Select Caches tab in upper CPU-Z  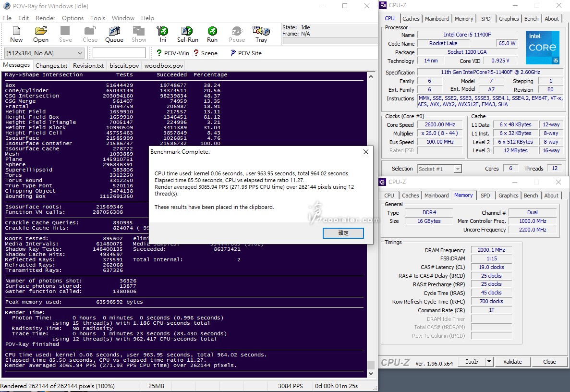pos(411,19)
